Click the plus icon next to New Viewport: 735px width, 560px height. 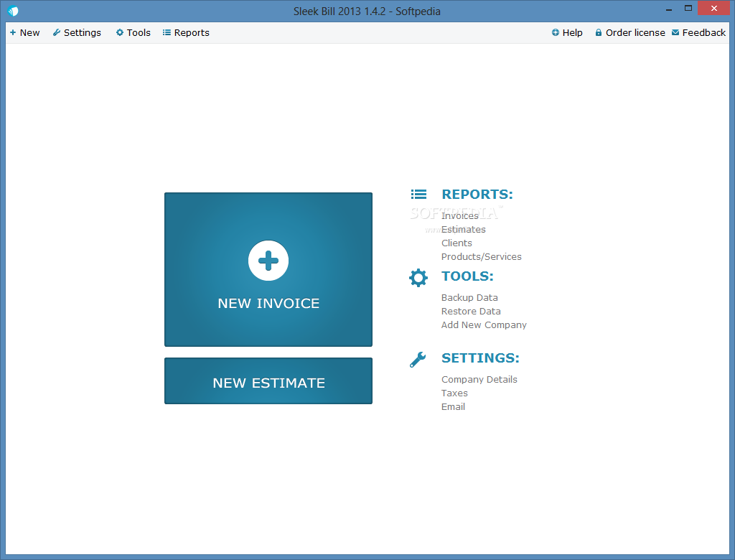13,32
